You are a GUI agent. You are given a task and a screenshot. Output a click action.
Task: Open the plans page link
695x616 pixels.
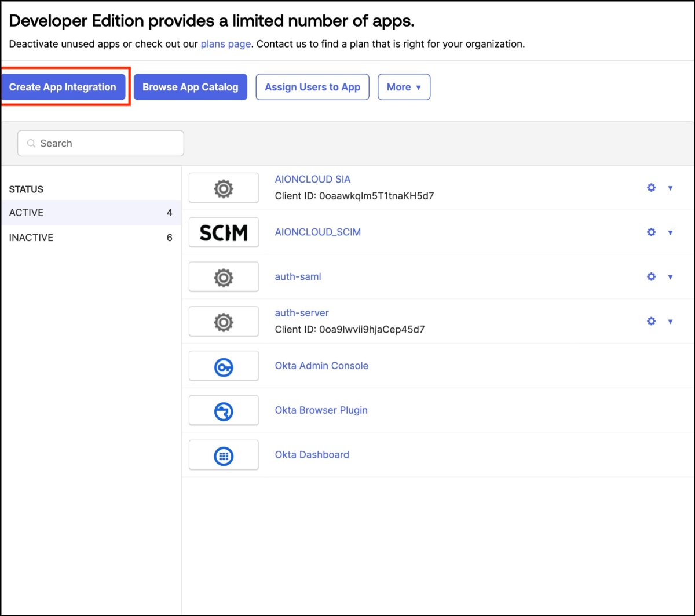(226, 44)
